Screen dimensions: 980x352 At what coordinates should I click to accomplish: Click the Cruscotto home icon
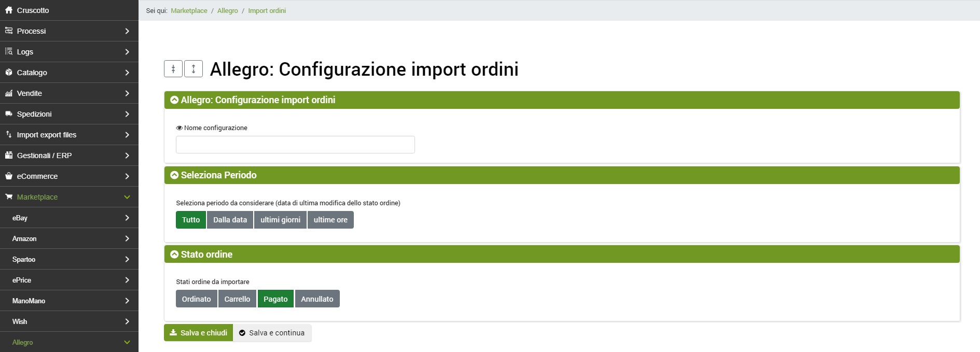[x=9, y=10]
